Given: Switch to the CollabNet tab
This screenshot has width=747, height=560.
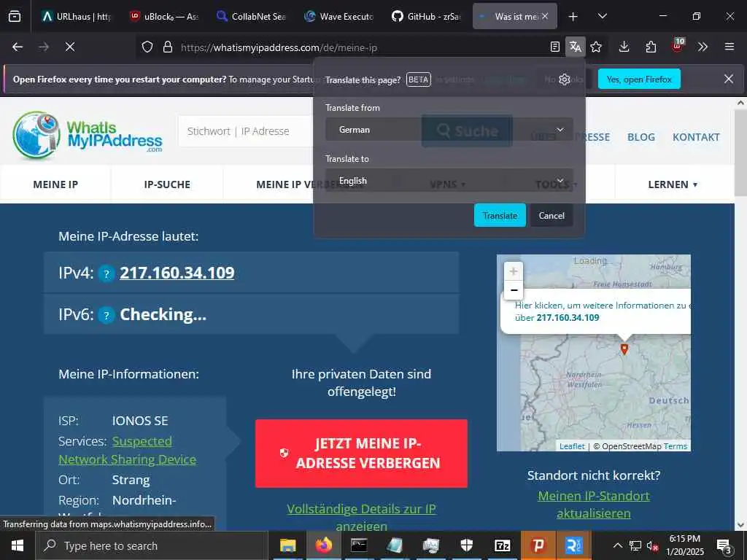Looking at the screenshot, I should 252,16.
